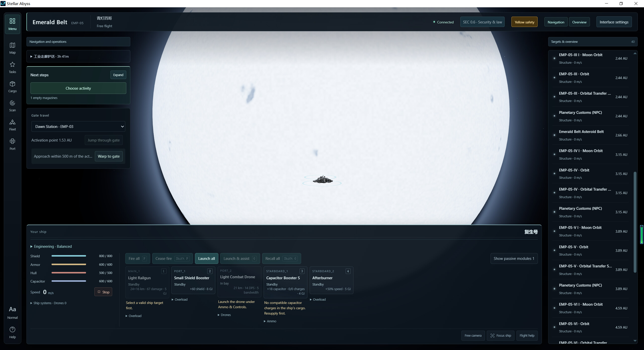Activate the Capacitor Booster S module
This screenshot has height=350, width=644.
point(285,282)
